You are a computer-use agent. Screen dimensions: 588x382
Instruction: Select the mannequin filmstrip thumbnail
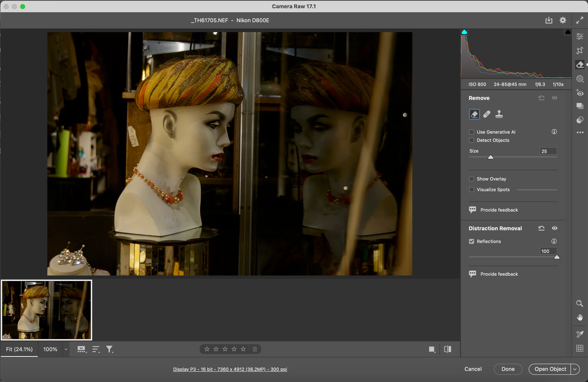tap(46, 310)
